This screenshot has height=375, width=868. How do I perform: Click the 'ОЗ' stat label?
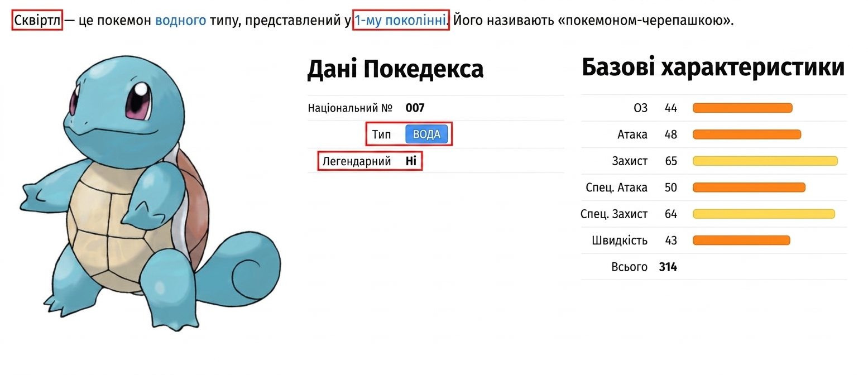(640, 108)
